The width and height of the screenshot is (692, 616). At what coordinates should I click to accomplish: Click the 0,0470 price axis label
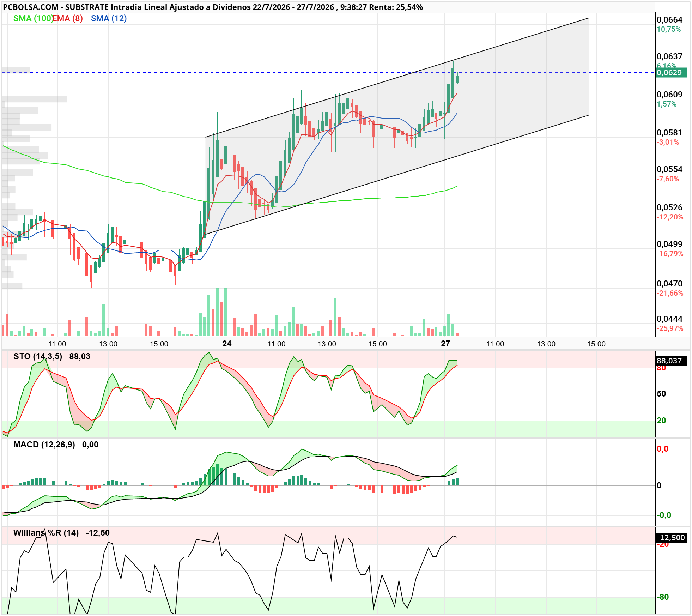coord(669,284)
